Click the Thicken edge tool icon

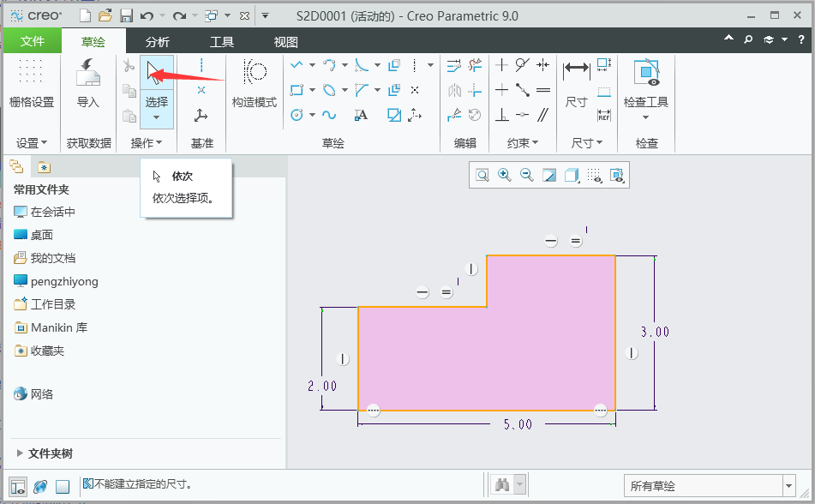[394, 90]
